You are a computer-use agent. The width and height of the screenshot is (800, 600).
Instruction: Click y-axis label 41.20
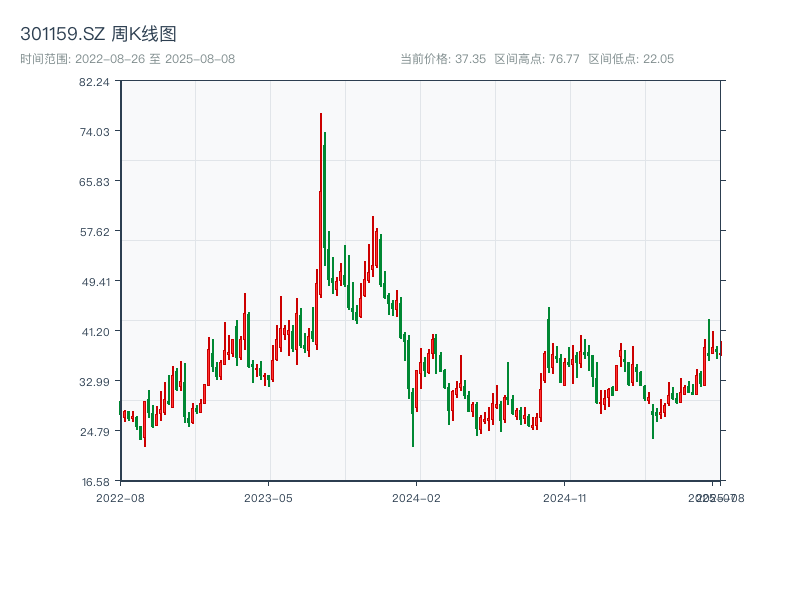point(95,332)
